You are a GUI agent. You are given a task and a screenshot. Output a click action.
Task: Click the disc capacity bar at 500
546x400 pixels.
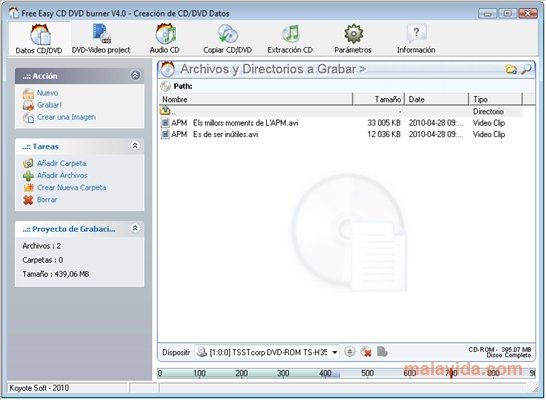[x=367, y=373]
